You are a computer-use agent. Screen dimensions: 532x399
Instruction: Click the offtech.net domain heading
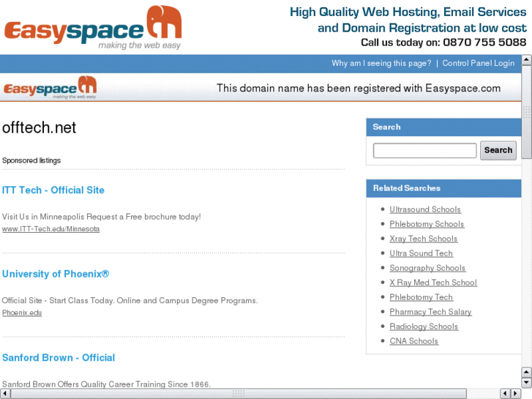[x=39, y=127]
